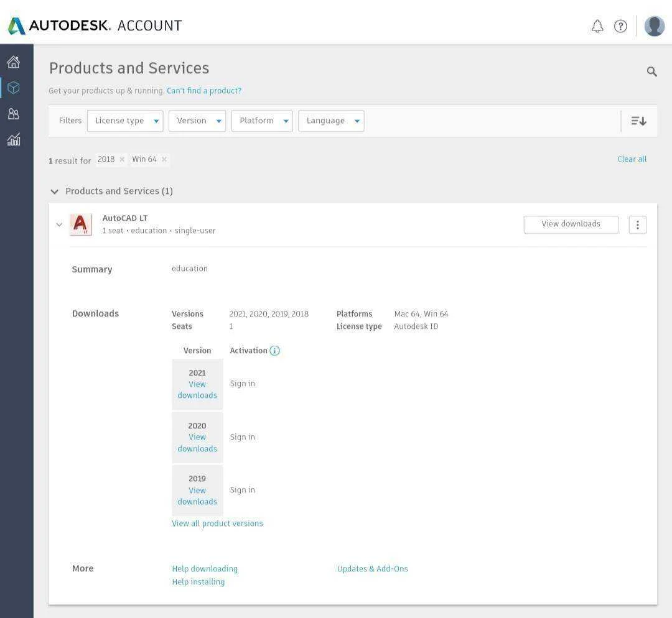
Task: Click the Products and Services page heading
Action: point(129,68)
